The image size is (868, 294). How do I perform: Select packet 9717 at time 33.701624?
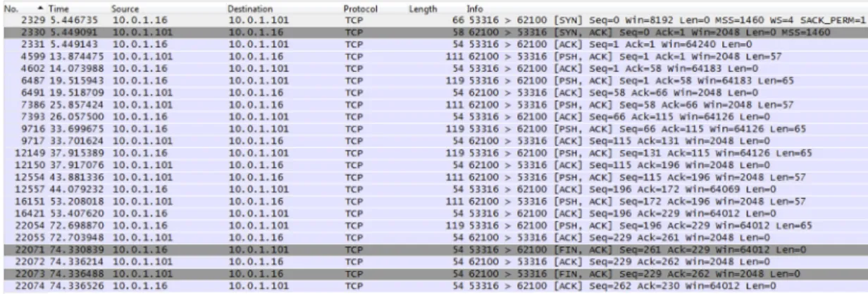(434, 140)
